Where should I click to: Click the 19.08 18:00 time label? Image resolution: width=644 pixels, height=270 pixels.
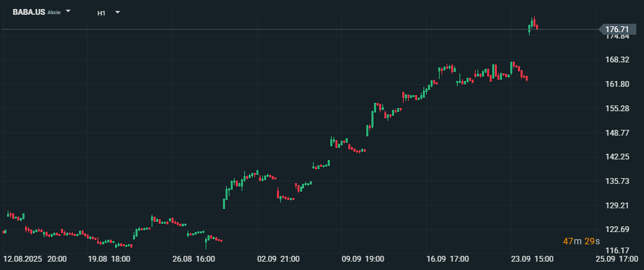click(109, 259)
